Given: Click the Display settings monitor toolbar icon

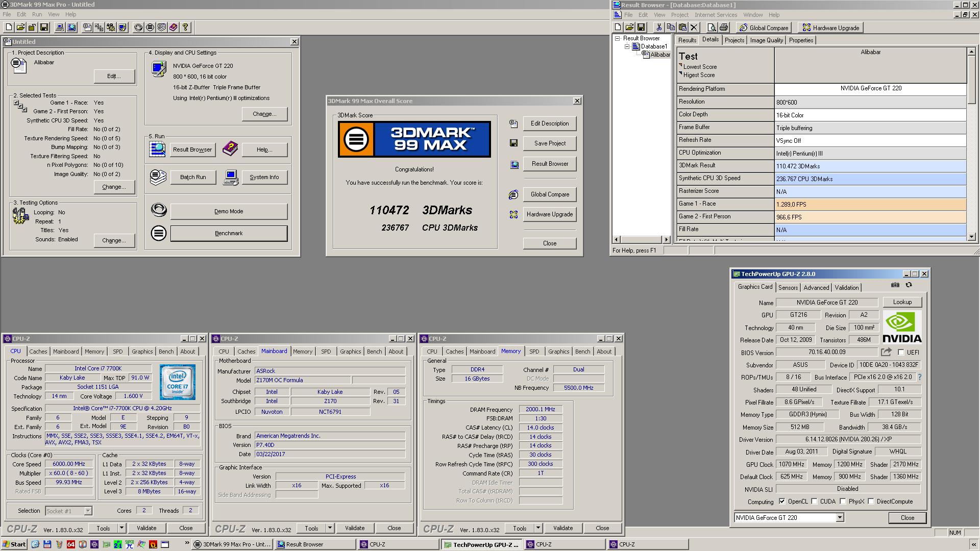Looking at the screenshot, I should coord(122,28).
